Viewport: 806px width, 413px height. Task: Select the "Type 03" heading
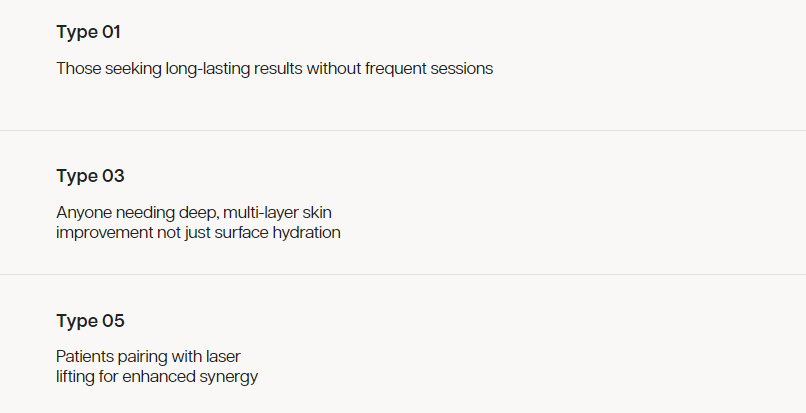[x=90, y=176]
